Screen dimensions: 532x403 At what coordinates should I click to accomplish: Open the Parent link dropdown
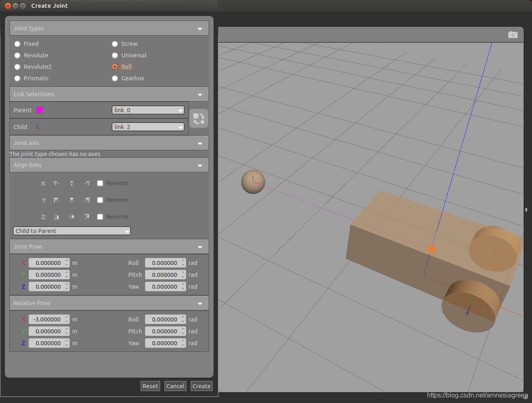point(148,110)
